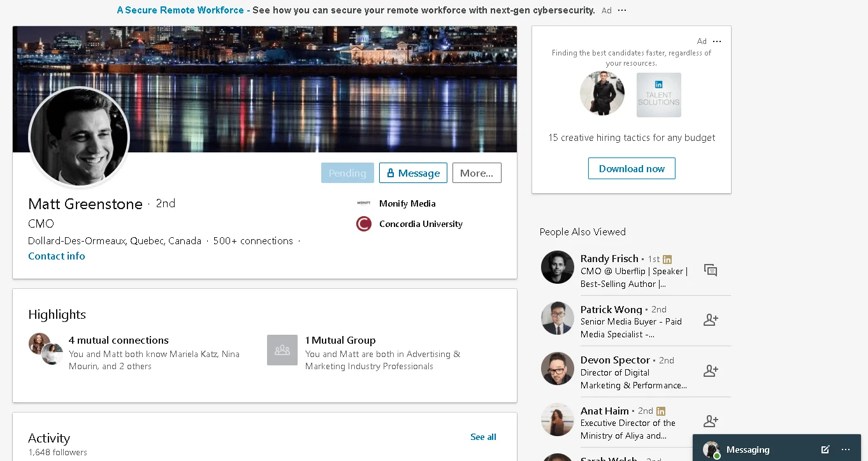Click 1,648 followers text
Viewport: 868px width, 461px height.
(x=57, y=452)
